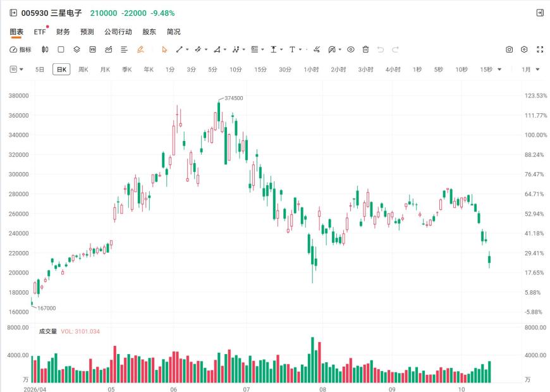Select the price range measure tool
This screenshot has width=550, height=392.
click(274, 49)
